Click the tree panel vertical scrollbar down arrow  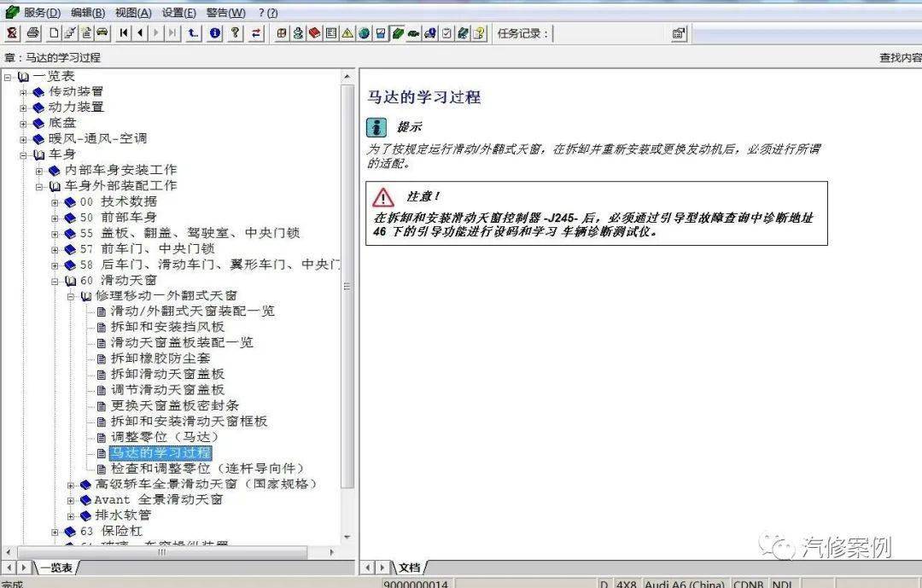pyautogui.click(x=347, y=537)
